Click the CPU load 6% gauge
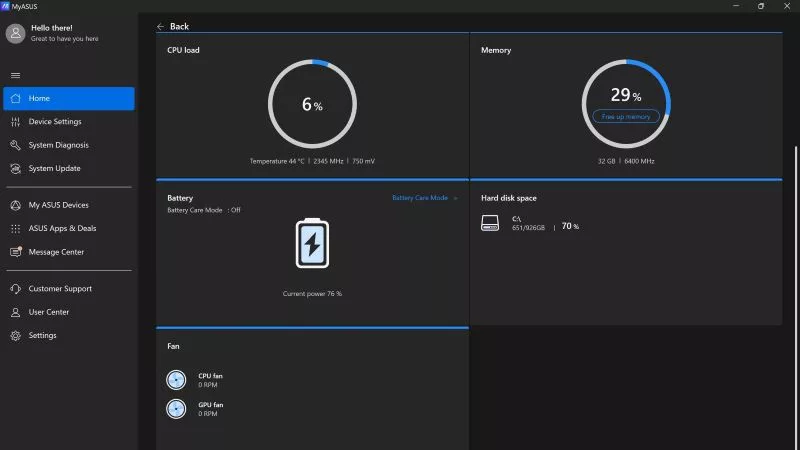Screen dimensions: 800x450 coord(312,104)
